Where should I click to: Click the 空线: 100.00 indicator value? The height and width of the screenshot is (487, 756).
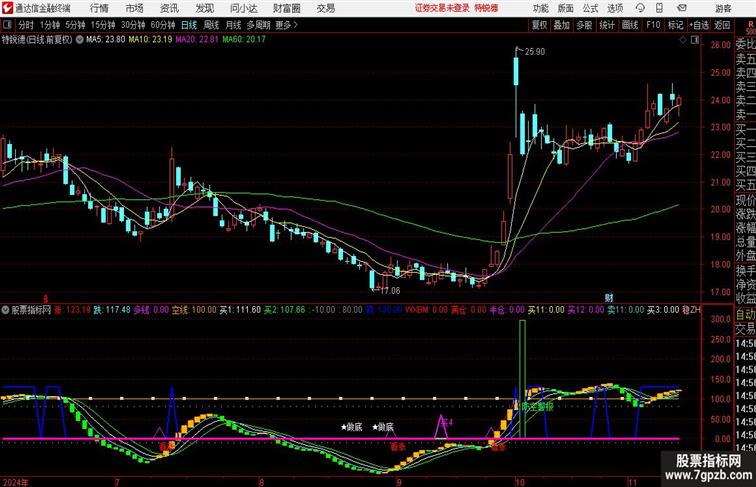pyautogui.click(x=194, y=310)
